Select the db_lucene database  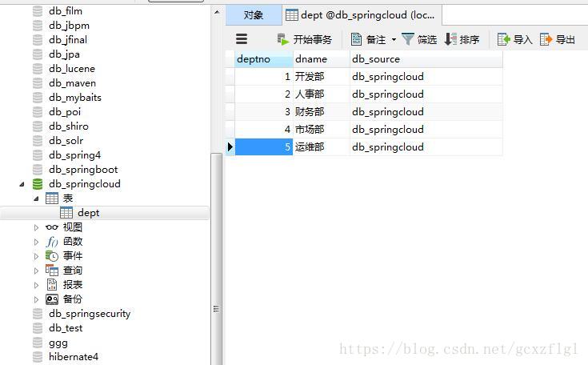pyautogui.click(x=72, y=69)
